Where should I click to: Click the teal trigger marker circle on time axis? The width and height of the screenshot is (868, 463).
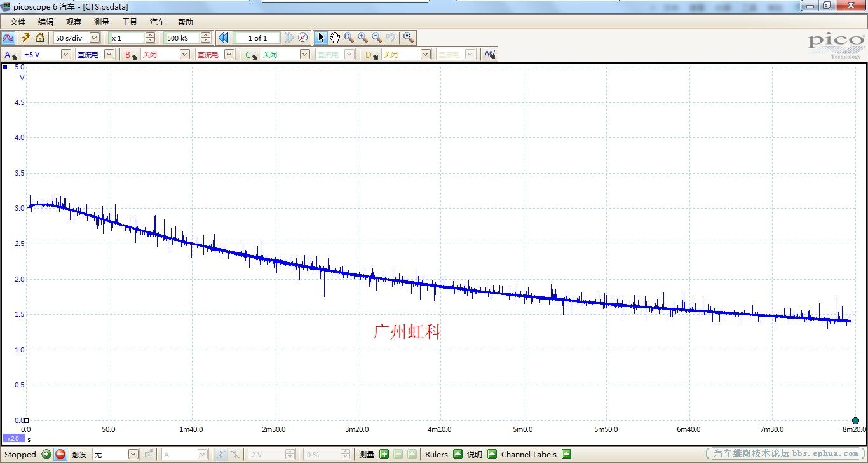pos(855,420)
